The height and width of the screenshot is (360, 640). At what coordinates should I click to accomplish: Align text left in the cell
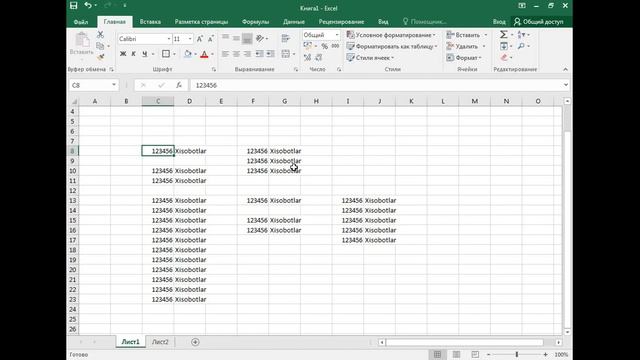point(225,54)
